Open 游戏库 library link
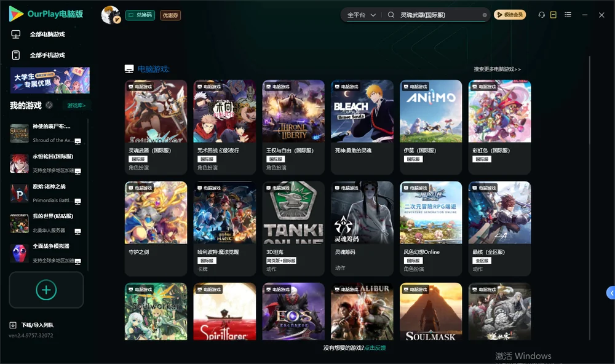The image size is (615, 364). coord(76,106)
